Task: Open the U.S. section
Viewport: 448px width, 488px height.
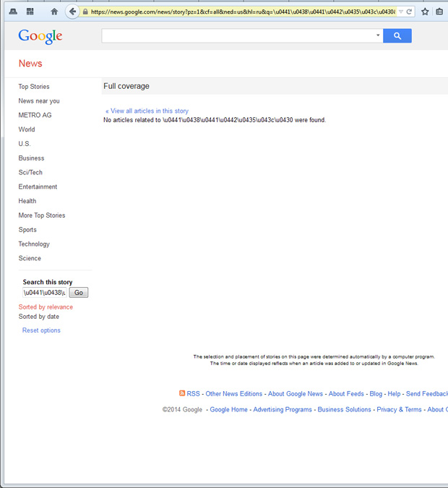Action: [25, 144]
